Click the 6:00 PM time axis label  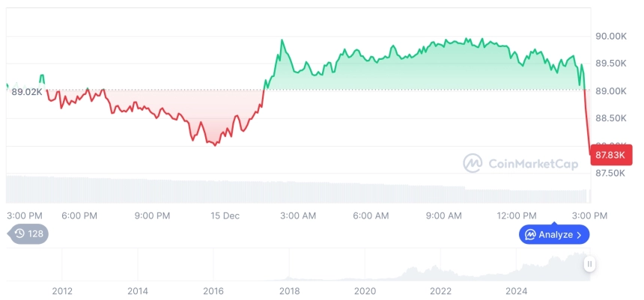79,215
